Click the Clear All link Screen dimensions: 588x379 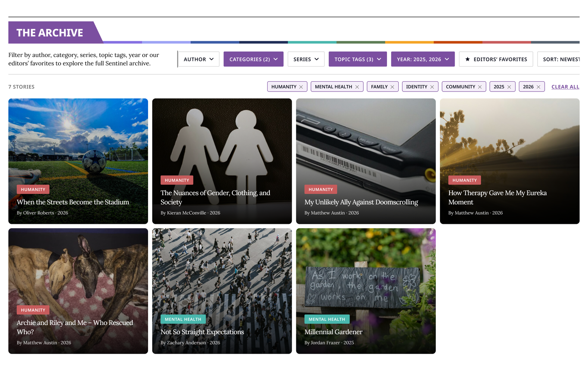[565, 87]
